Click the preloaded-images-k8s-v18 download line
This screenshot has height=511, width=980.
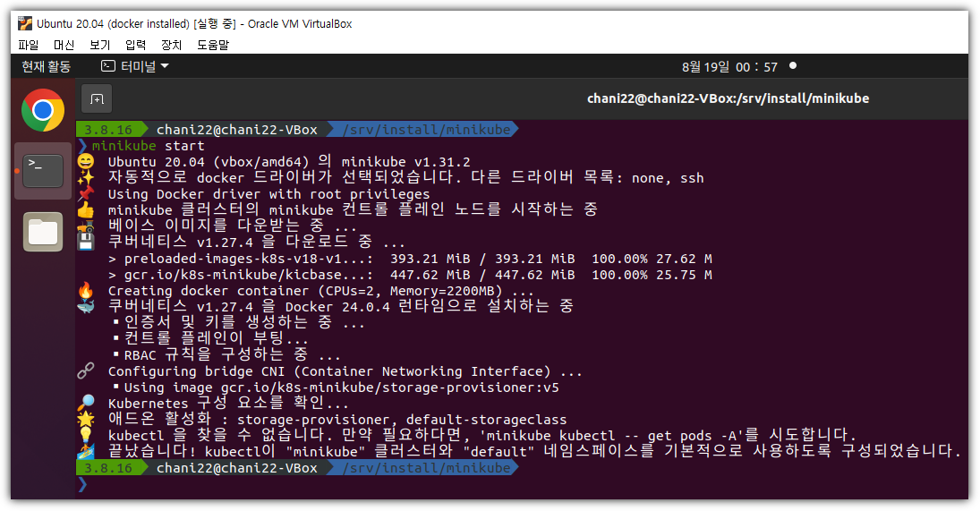click(410, 259)
